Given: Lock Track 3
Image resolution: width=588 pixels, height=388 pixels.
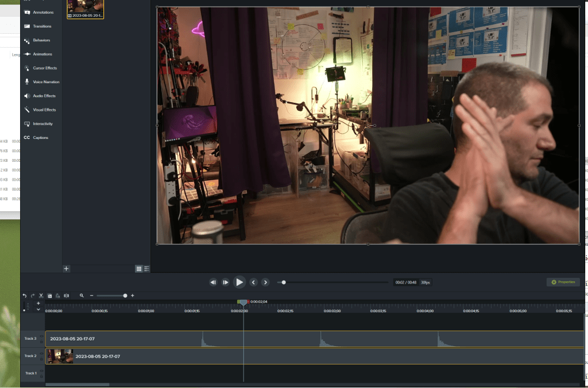Looking at the screenshot, I should pos(41,341).
